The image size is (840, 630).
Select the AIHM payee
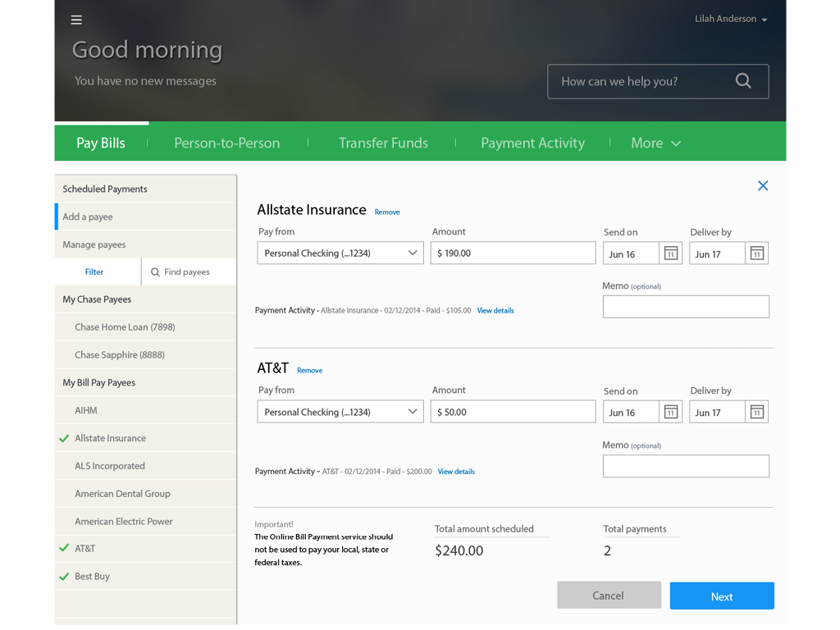click(145, 410)
